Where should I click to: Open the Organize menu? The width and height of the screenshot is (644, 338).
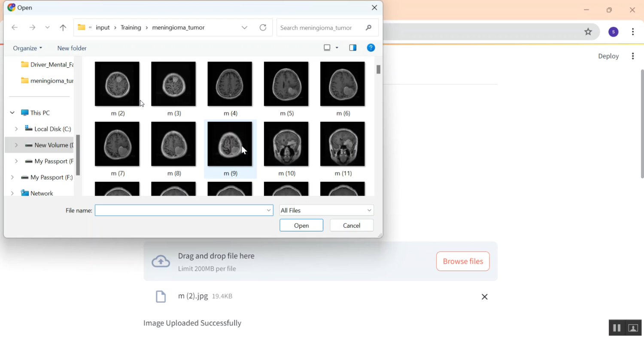tap(27, 48)
